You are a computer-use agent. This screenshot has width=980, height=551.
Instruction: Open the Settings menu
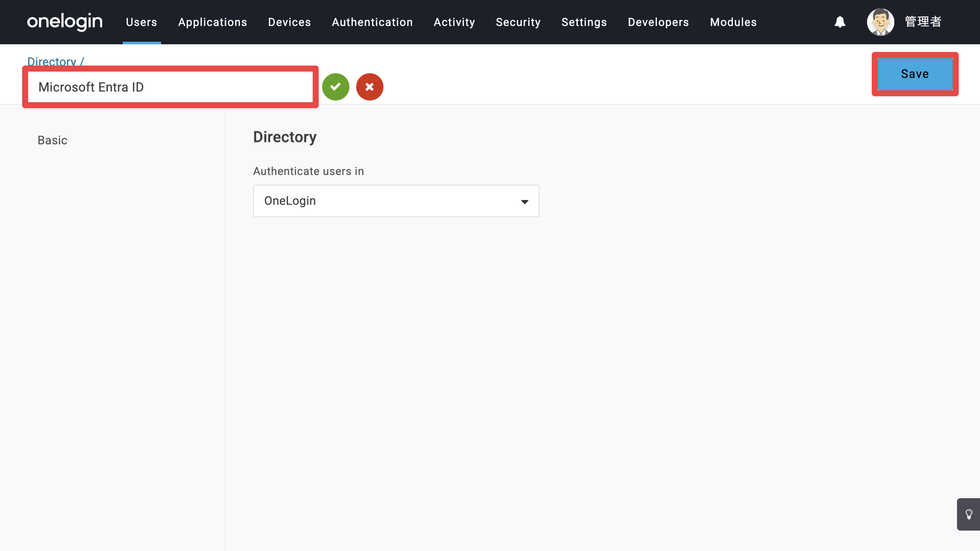(584, 22)
